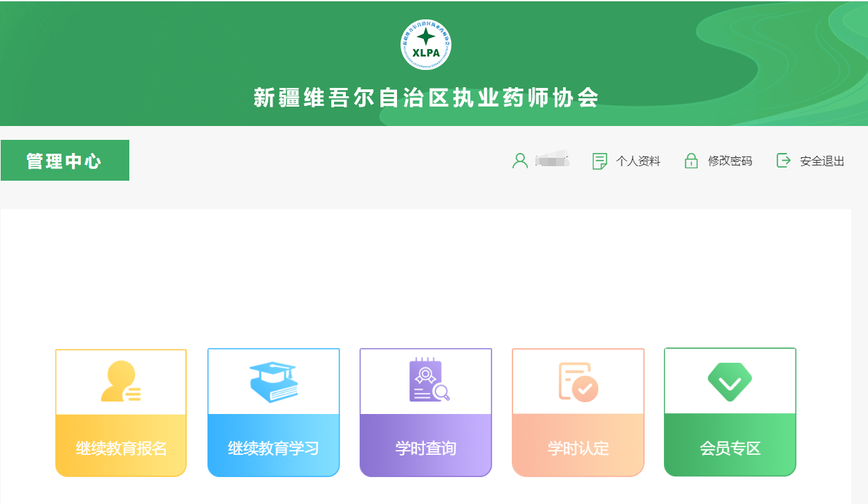Open 修改密码 link
This screenshot has height=504, width=868.
pos(730,161)
